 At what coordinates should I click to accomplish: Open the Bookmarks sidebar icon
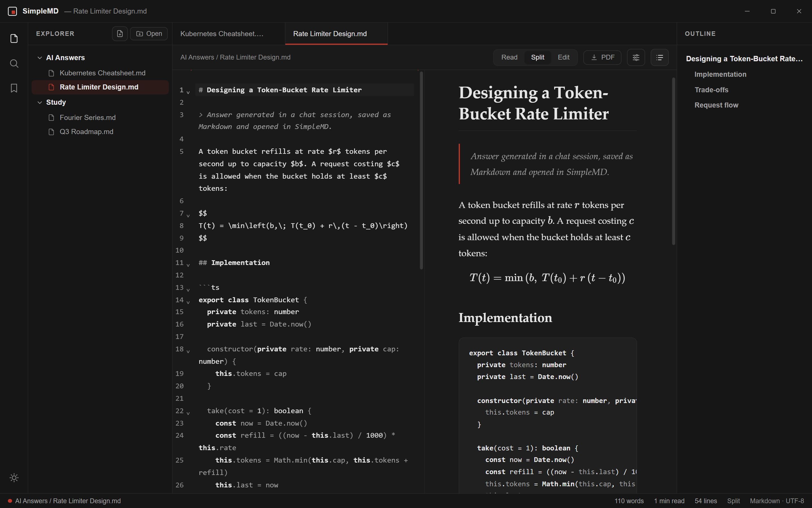pyautogui.click(x=14, y=88)
